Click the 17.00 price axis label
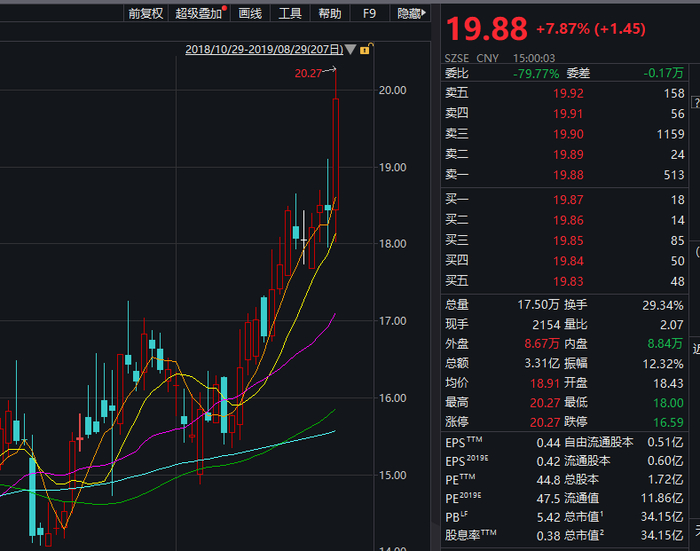 pos(392,321)
